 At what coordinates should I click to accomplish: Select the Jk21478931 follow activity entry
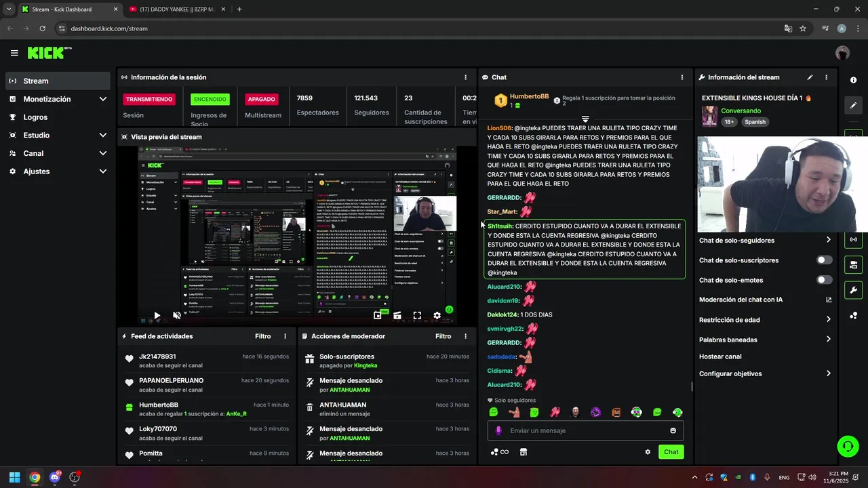[x=207, y=361]
